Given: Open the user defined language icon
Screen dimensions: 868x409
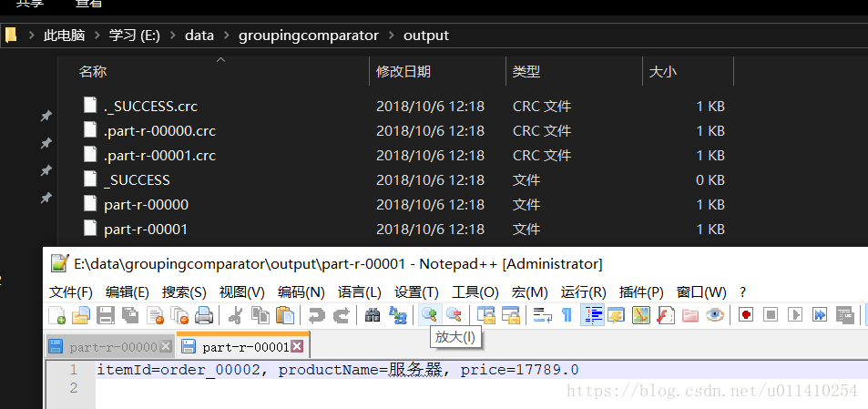Looking at the screenshot, I should (x=616, y=315).
